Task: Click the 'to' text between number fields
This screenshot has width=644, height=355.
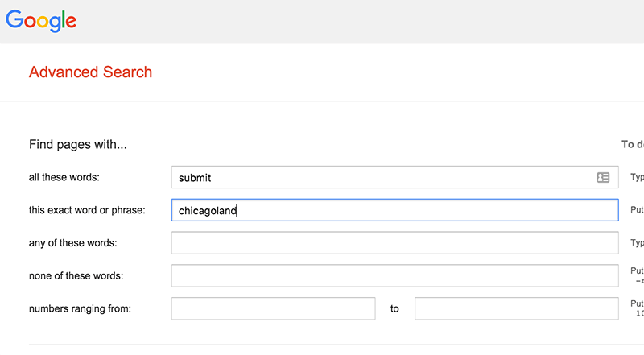Action: [394, 308]
